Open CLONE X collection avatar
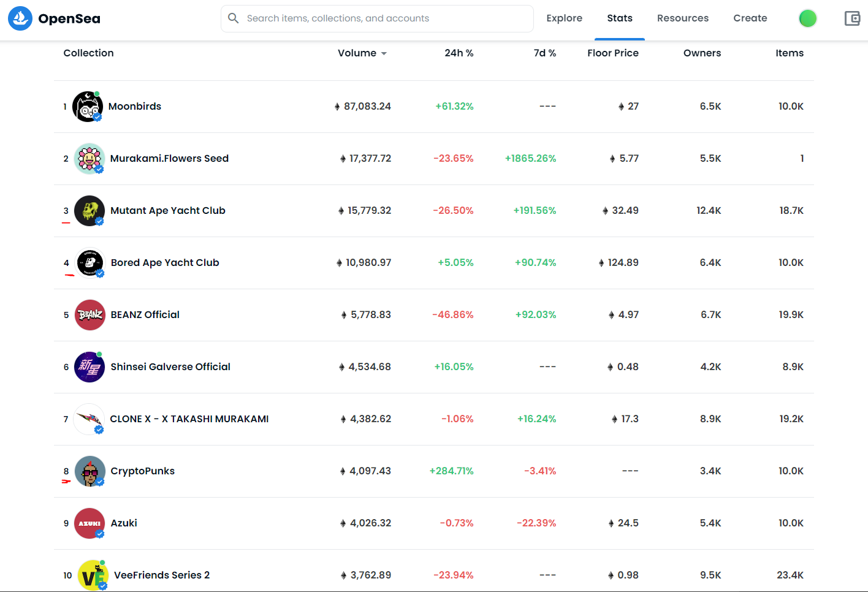 (89, 419)
